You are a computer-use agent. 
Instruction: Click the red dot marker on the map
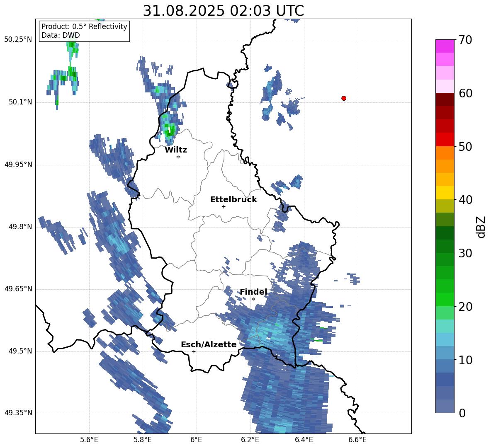[x=344, y=98]
